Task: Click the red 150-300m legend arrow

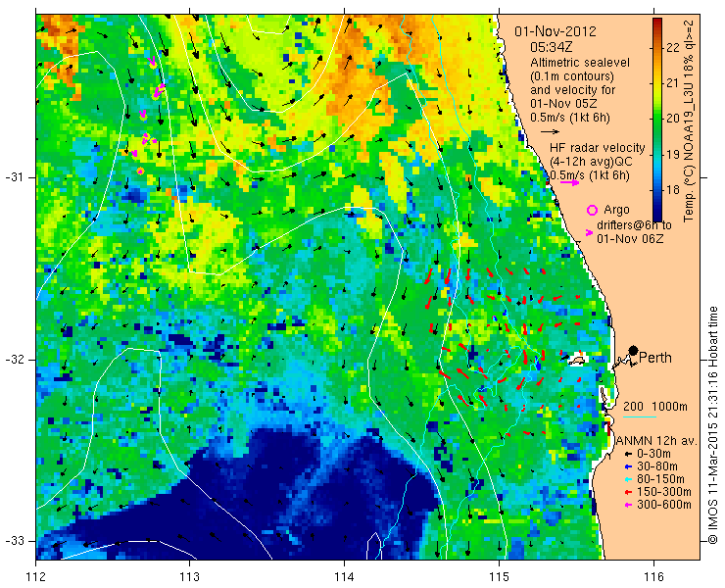Action: click(628, 492)
